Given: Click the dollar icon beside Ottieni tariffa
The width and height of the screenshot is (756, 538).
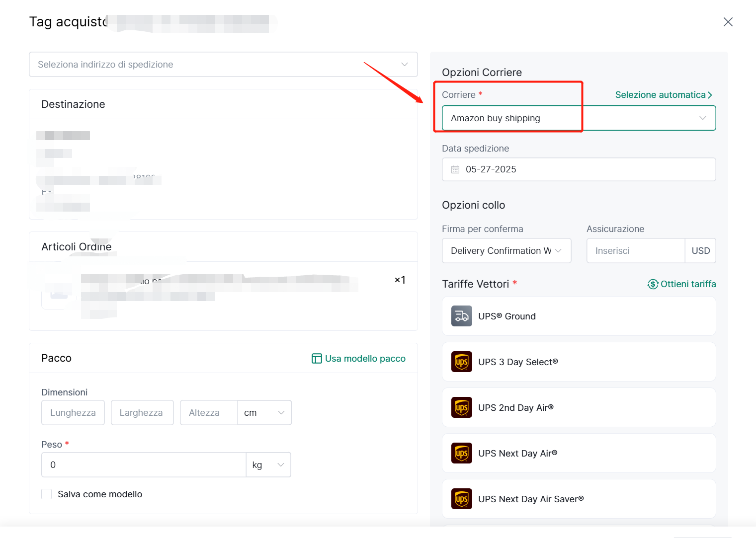Looking at the screenshot, I should point(653,284).
